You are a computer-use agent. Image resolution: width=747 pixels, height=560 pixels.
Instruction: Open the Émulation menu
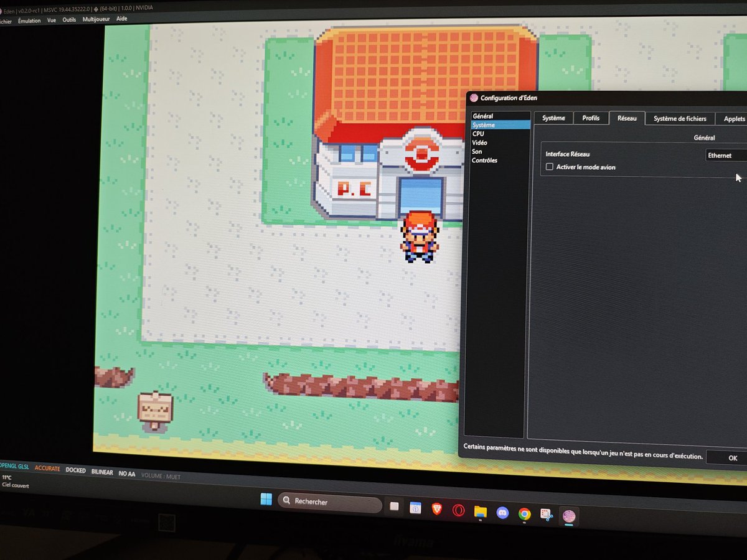(x=29, y=21)
